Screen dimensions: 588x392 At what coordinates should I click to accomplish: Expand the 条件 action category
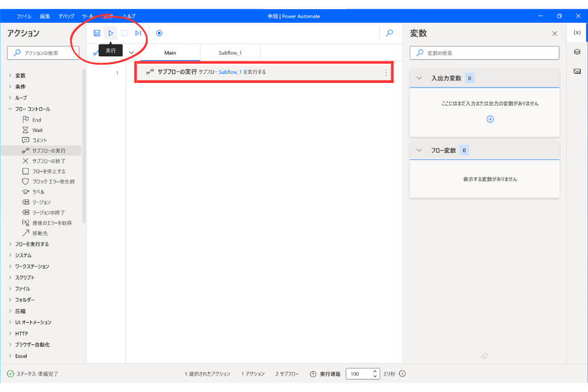(10, 87)
